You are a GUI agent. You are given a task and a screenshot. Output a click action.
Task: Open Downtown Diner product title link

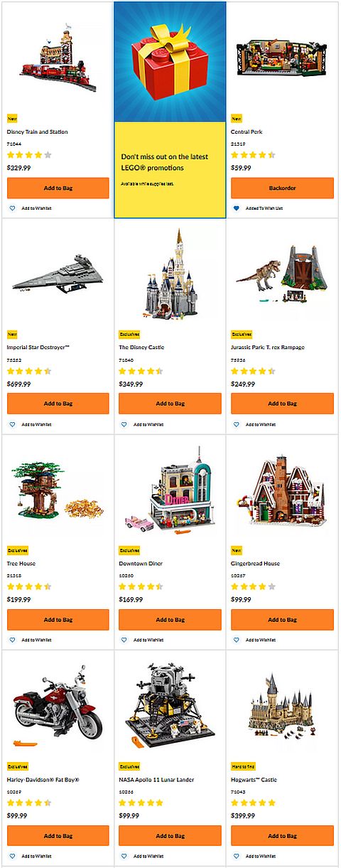pos(141,564)
